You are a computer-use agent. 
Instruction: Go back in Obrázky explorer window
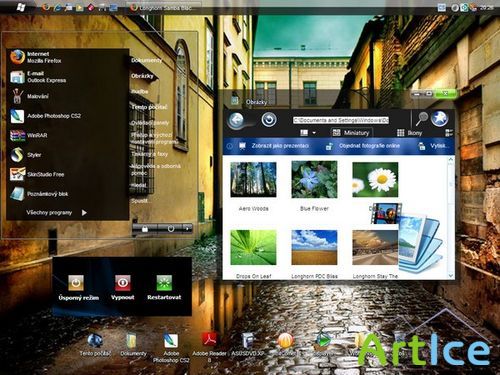click(237, 120)
